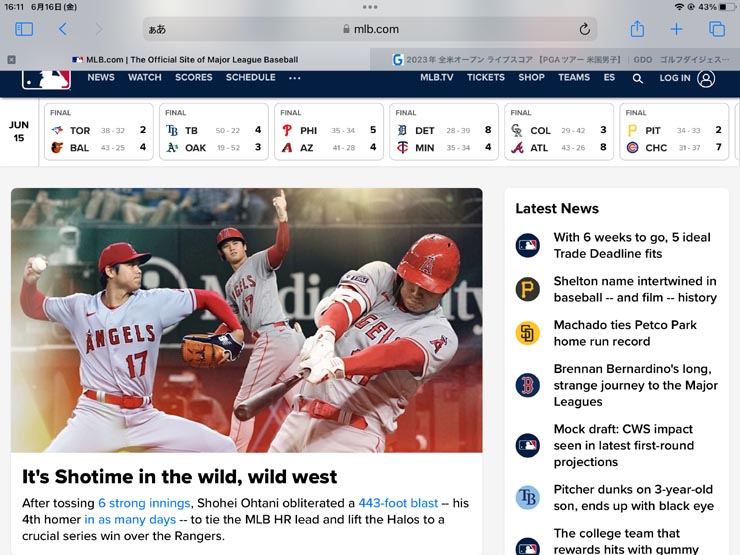Image resolution: width=740 pixels, height=555 pixels.
Task: Read Shelton name intertwined story
Action: 635,289
